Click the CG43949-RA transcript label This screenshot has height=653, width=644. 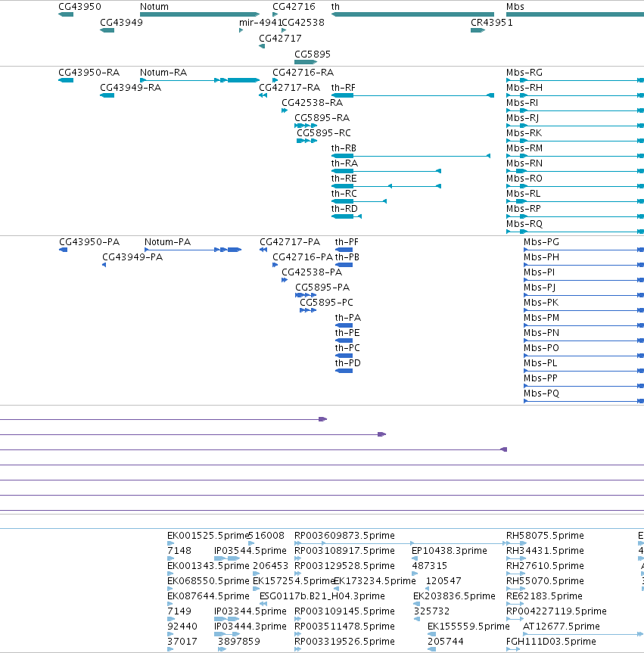[x=130, y=88]
